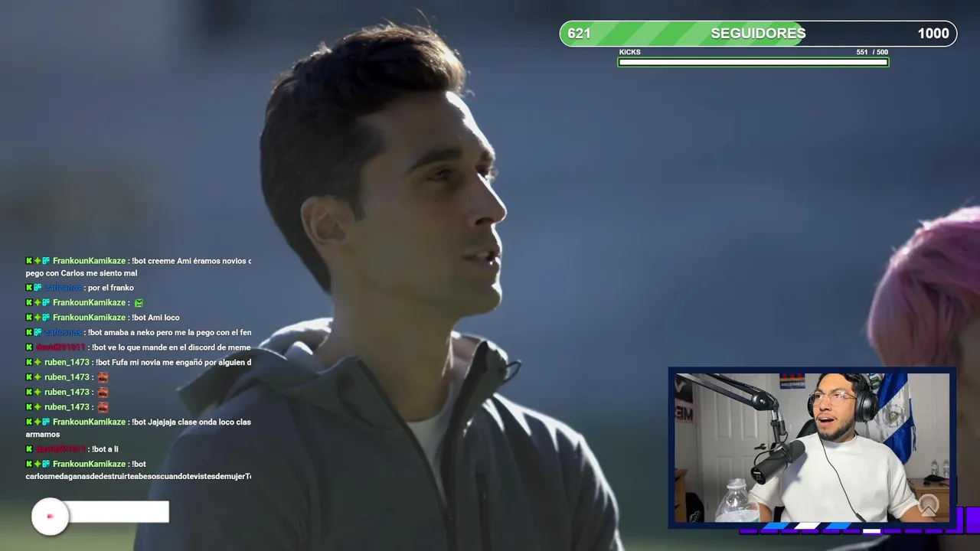The height and width of the screenshot is (551, 980).
Task: Click the Kick badge beside '!bot Fufa mi novia'
Action: tap(29, 362)
